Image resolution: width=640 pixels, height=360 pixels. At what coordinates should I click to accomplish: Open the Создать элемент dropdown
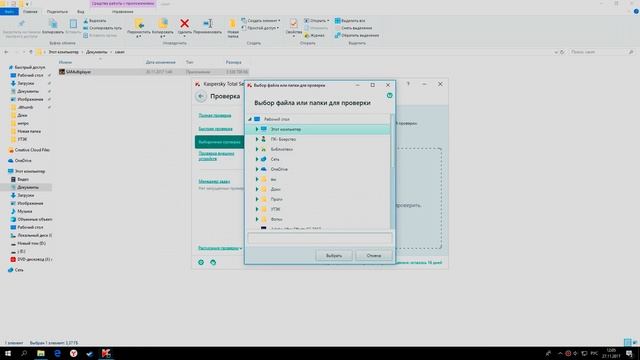click(x=261, y=20)
